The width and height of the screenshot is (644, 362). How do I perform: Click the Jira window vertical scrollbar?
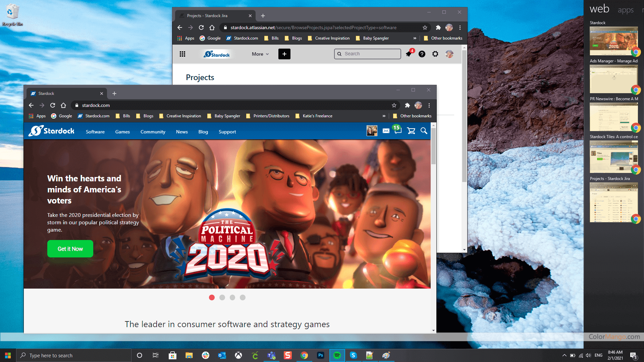point(464,116)
